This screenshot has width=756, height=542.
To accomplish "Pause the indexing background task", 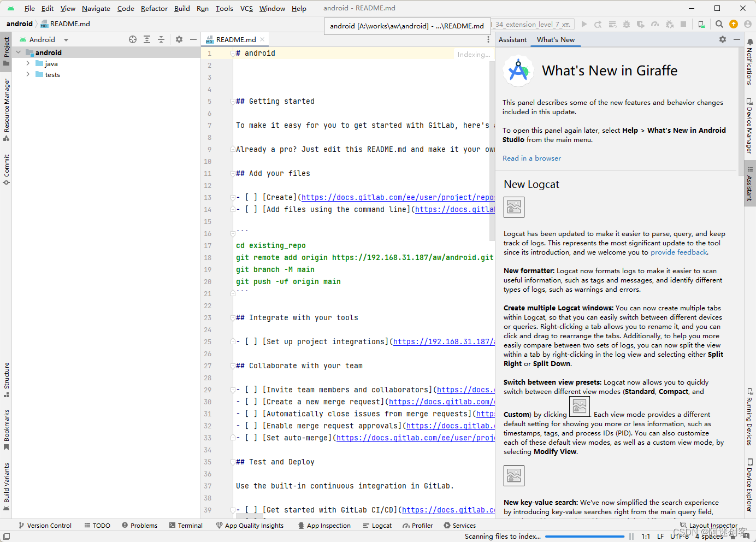I will [x=631, y=537].
